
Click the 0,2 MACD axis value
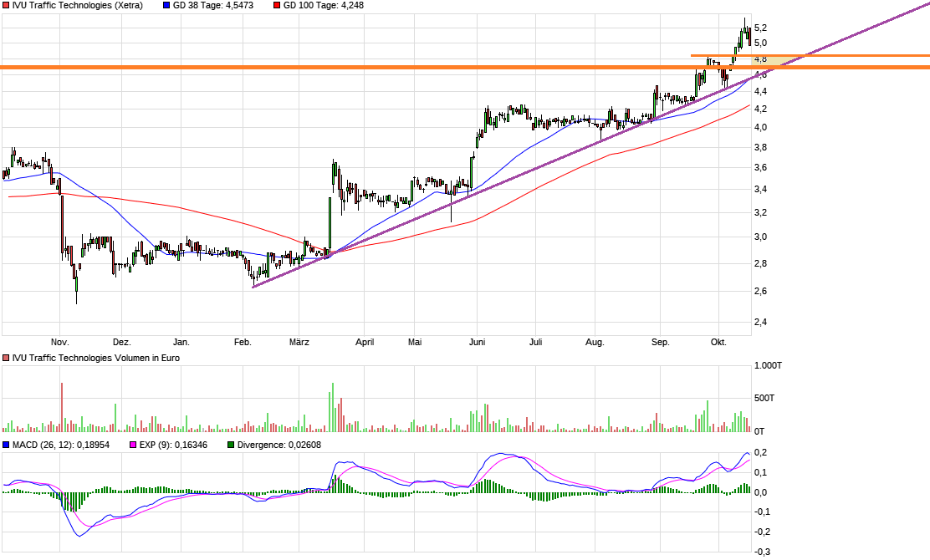(760, 453)
